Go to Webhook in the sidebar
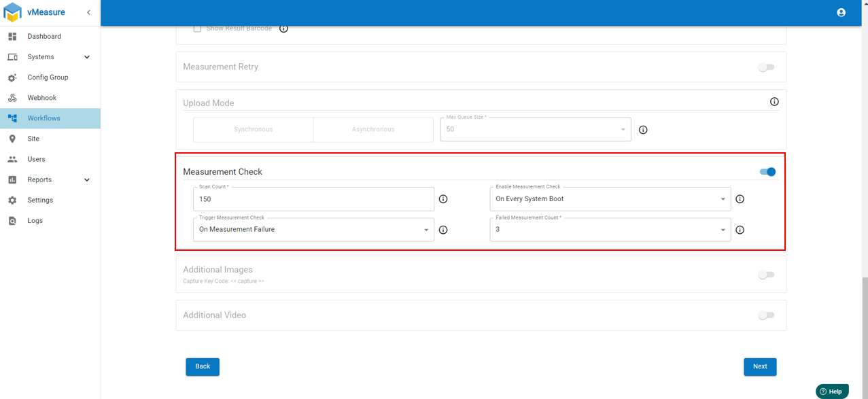The width and height of the screenshot is (868, 399). click(42, 98)
